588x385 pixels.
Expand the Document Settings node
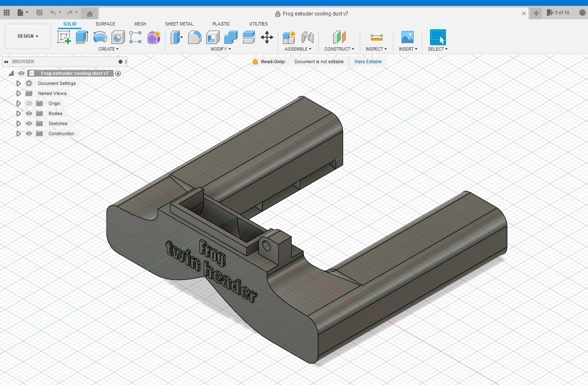click(x=18, y=83)
